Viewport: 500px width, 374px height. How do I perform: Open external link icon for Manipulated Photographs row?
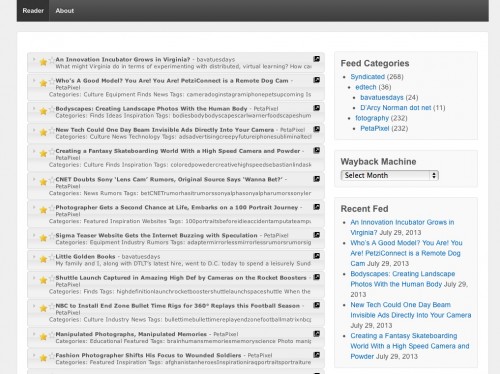(x=316, y=333)
